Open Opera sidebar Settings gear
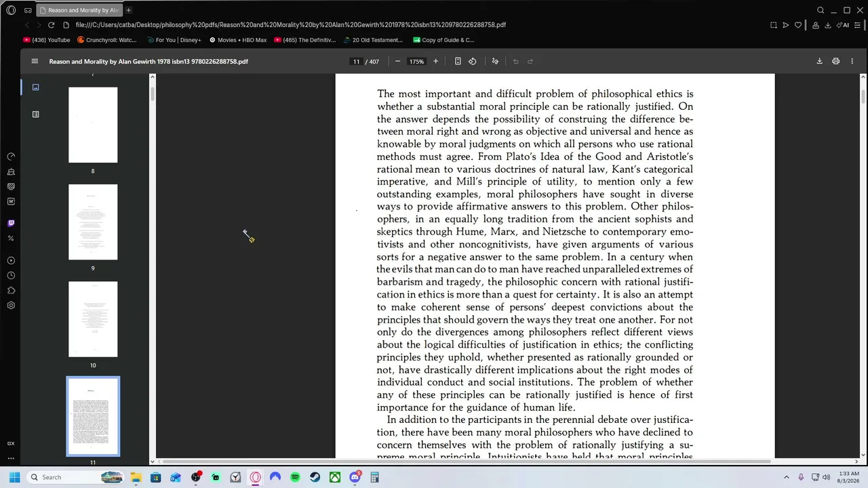The width and height of the screenshot is (868, 488). pyautogui.click(x=11, y=306)
